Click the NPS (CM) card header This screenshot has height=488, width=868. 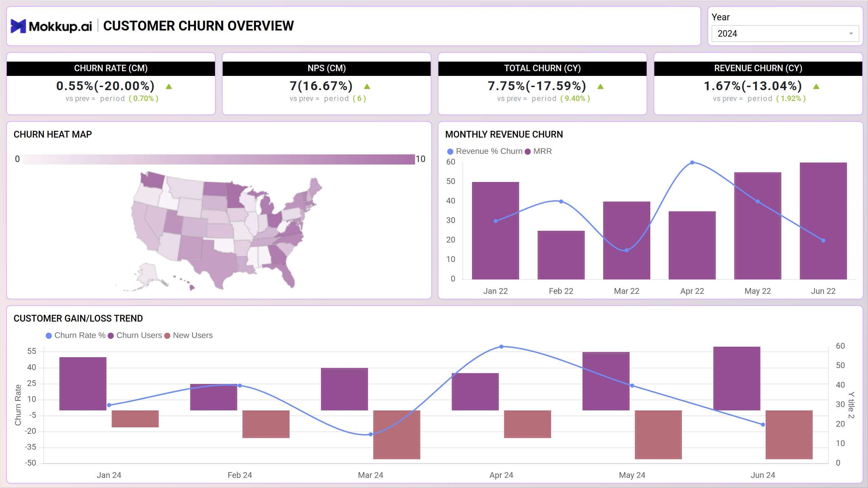click(x=327, y=68)
